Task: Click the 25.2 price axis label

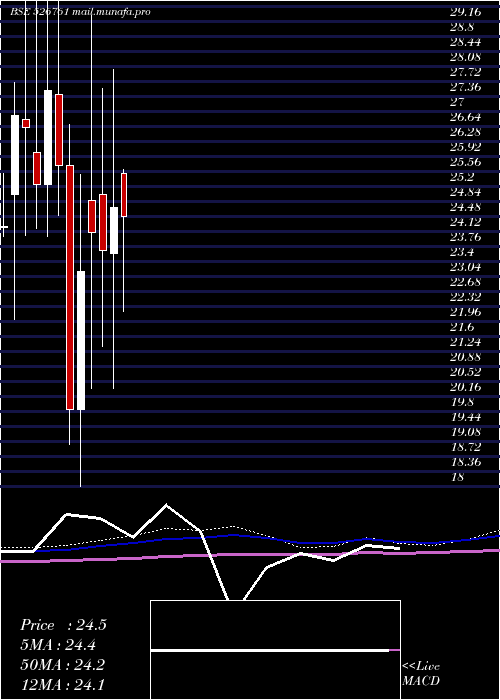Action: 462,177
